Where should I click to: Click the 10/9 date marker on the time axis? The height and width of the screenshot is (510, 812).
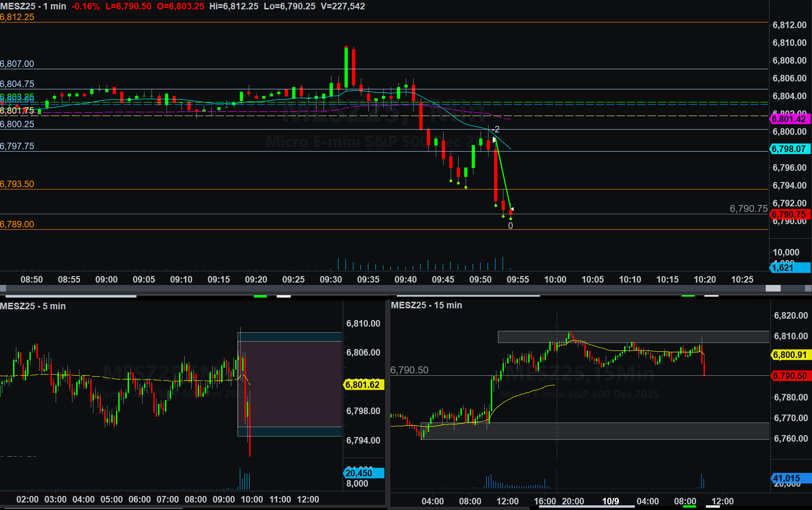click(x=611, y=502)
